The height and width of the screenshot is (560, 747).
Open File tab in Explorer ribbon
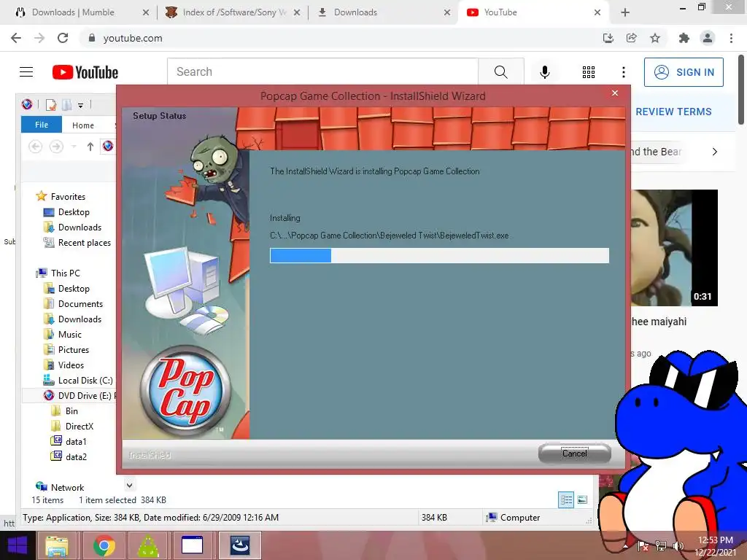pyautogui.click(x=42, y=125)
